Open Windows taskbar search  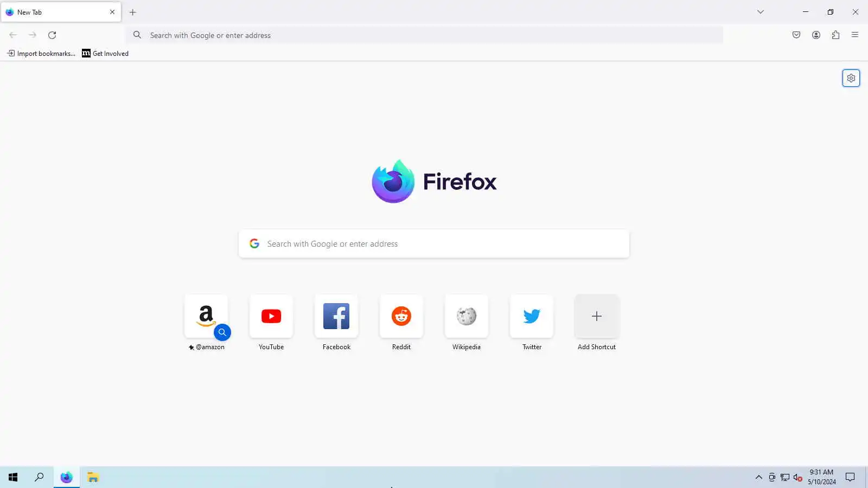tap(39, 477)
